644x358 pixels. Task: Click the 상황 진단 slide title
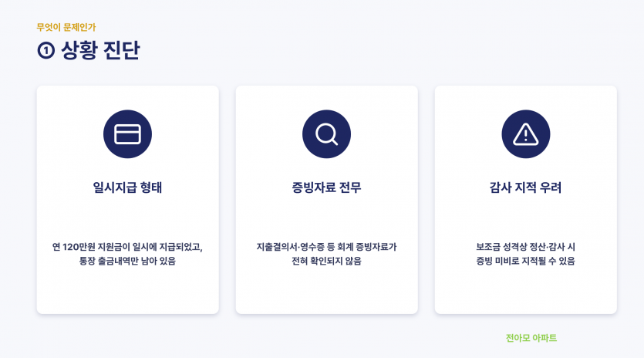pos(100,51)
